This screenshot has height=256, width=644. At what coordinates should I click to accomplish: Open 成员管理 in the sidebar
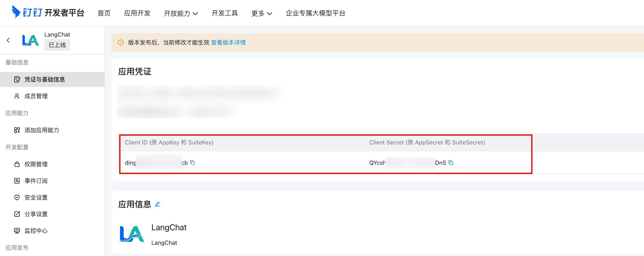pos(36,96)
